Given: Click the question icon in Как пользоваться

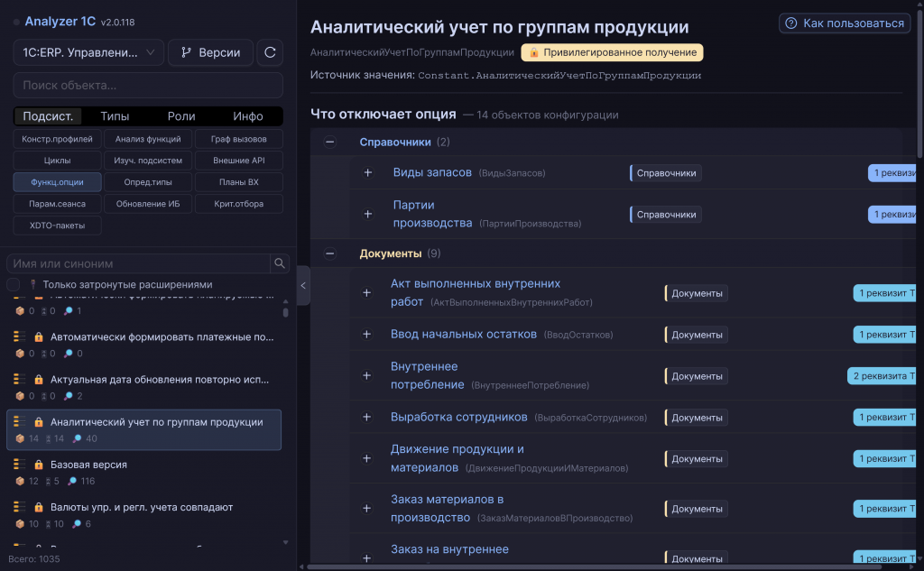Looking at the screenshot, I should click(x=791, y=23).
